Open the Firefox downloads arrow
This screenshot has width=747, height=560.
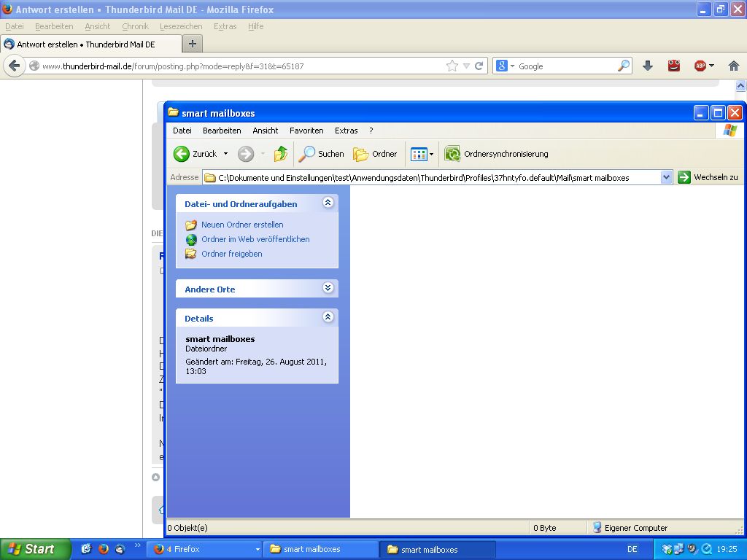pyautogui.click(x=648, y=66)
